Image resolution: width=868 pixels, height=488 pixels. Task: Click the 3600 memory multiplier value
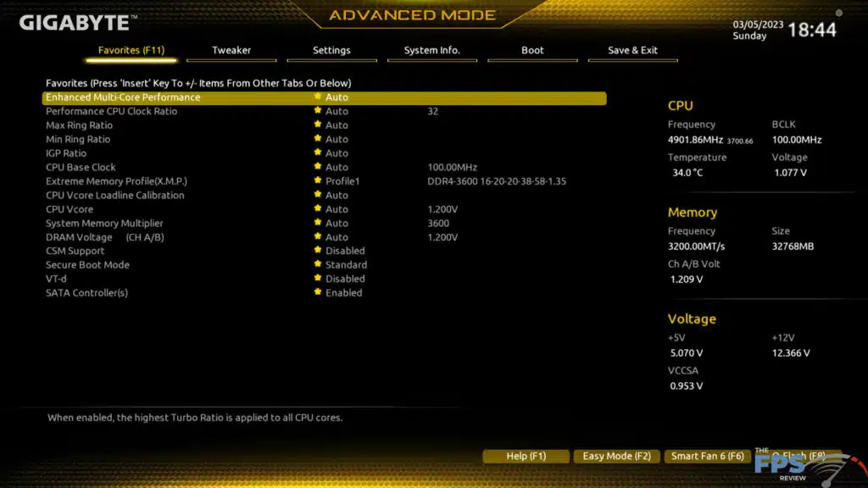point(438,223)
